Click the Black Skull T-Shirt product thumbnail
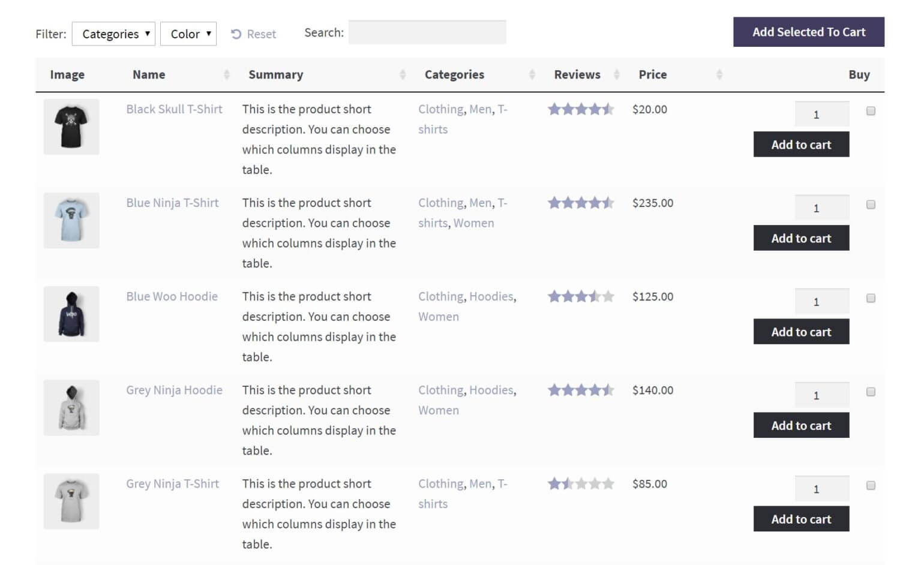Viewport: 924px width, 565px height. (71, 127)
